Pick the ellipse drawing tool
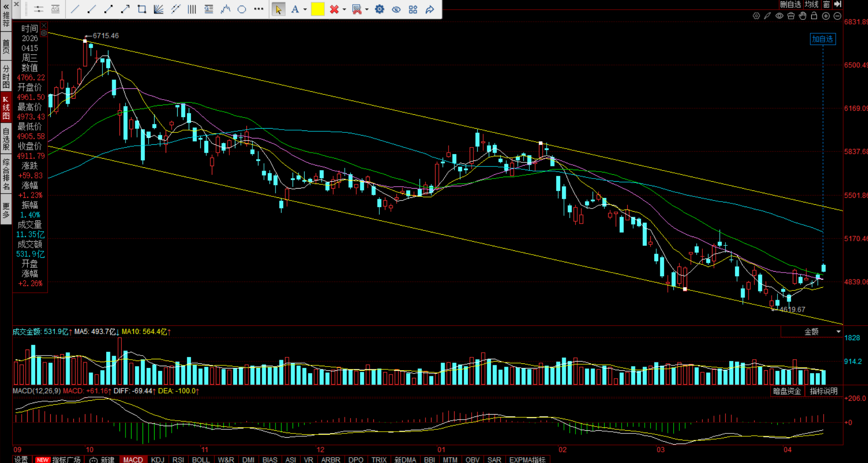This screenshot has width=868, height=463. [x=242, y=9]
